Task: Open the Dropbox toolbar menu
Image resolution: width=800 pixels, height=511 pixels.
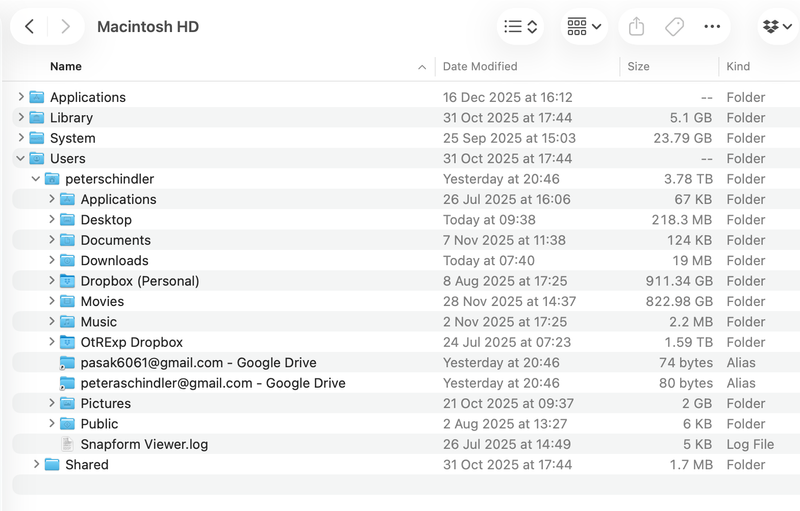Action: (776, 27)
